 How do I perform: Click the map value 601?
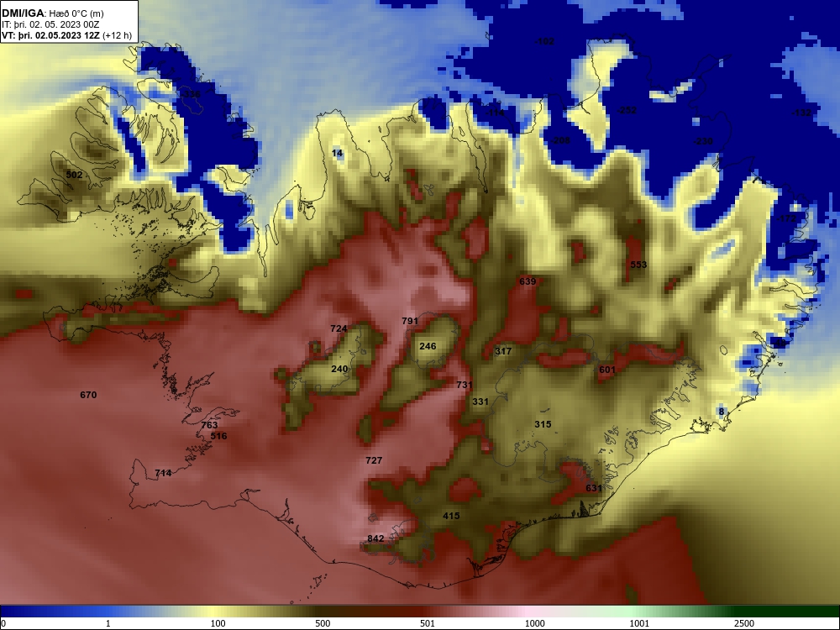click(x=607, y=370)
